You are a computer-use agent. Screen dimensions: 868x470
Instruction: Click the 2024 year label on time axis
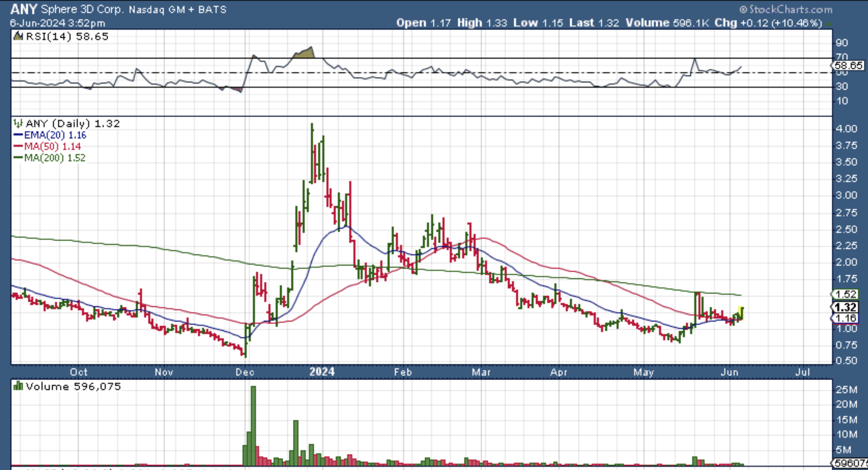[322, 372]
